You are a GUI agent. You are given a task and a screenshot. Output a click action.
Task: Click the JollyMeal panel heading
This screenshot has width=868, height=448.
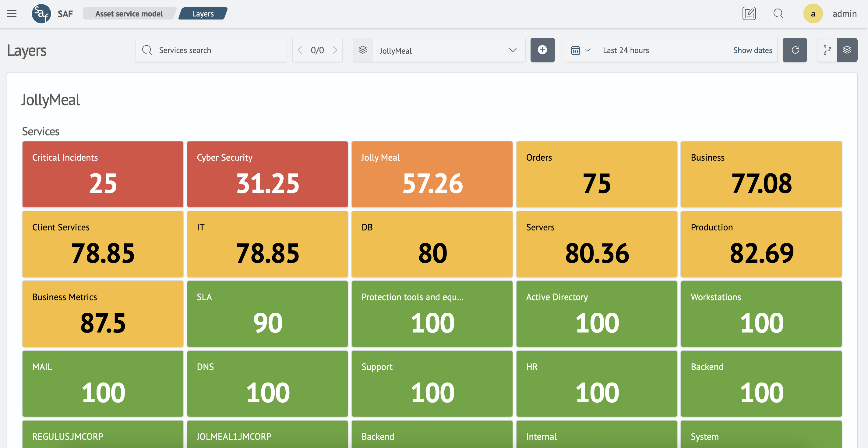point(51,100)
